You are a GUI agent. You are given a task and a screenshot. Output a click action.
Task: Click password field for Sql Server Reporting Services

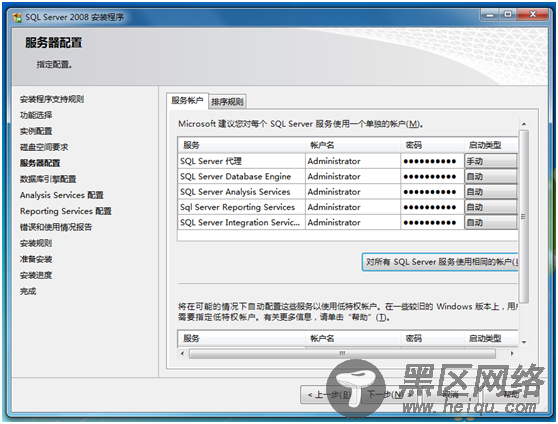[x=432, y=207]
